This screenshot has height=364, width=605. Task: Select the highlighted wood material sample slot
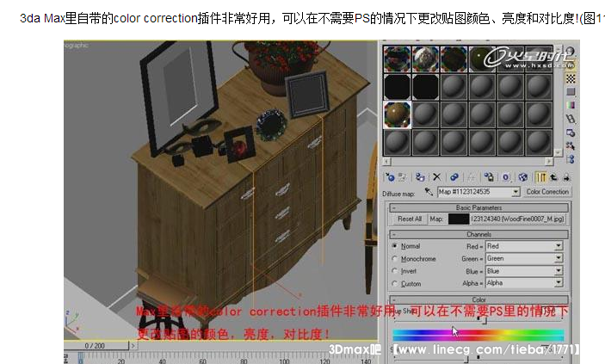pos(397,114)
